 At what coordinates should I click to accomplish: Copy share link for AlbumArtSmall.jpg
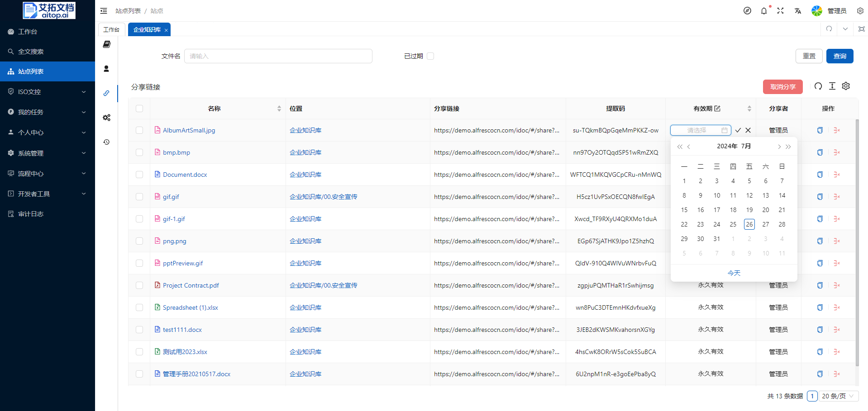point(820,130)
